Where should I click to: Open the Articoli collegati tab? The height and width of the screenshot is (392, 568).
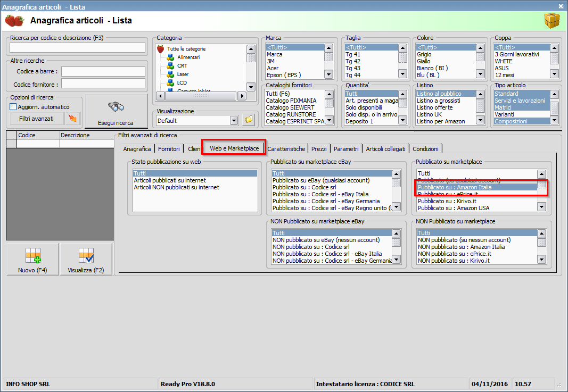pos(385,149)
